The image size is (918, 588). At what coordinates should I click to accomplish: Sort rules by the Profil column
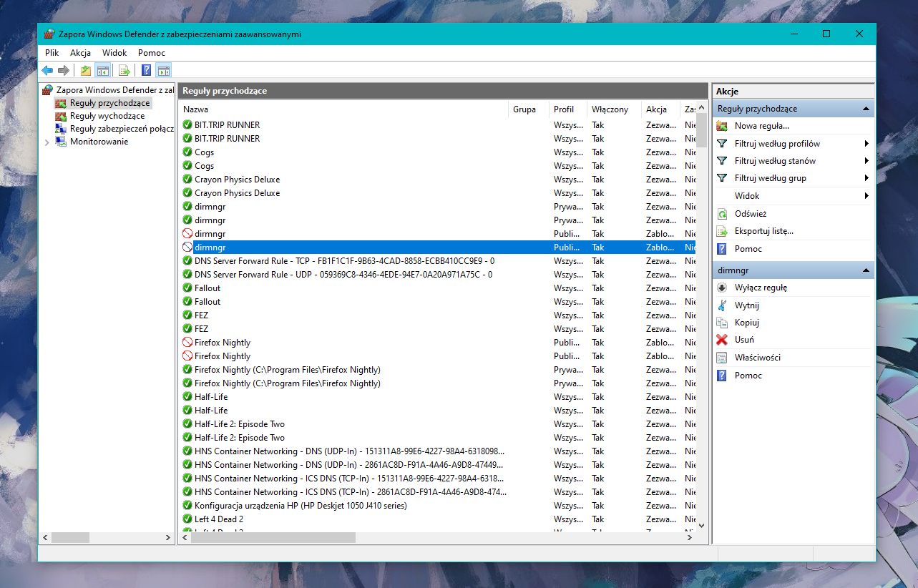click(567, 109)
